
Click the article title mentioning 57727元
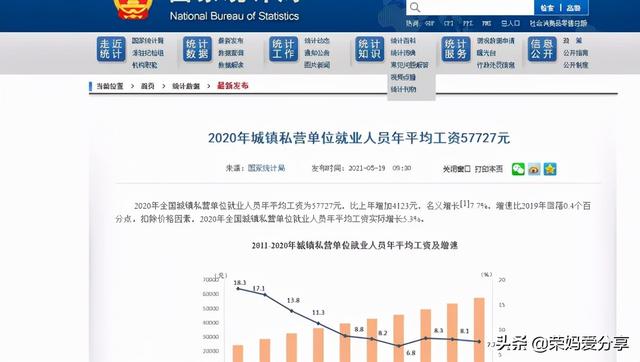[359, 138]
